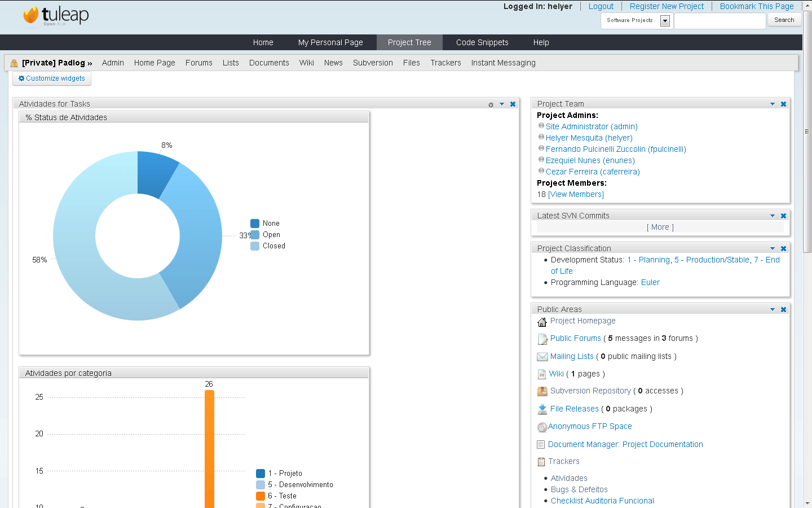Click user status icon beside Cezar Ferreira
812x508 pixels.
[541, 171]
